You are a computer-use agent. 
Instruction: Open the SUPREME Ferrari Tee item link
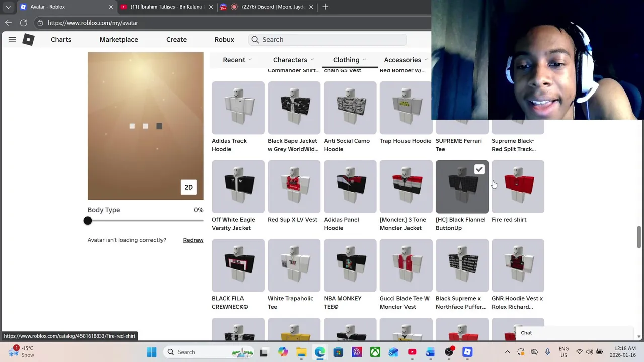click(458, 145)
